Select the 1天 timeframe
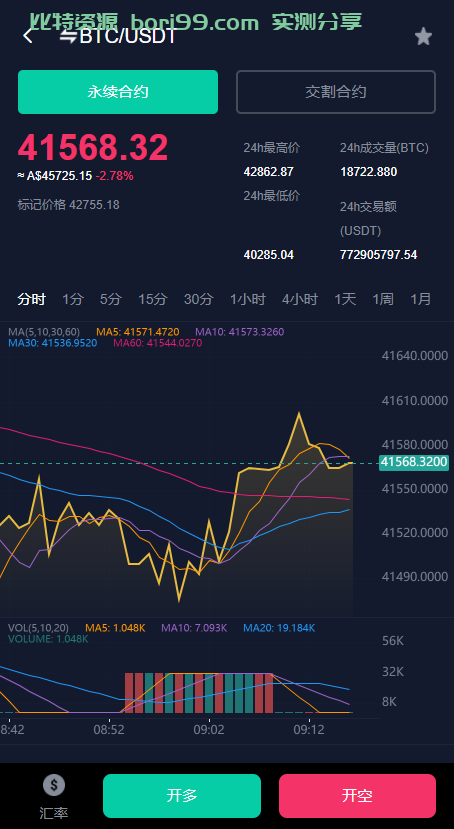The height and width of the screenshot is (829, 454). [x=345, y=299]
